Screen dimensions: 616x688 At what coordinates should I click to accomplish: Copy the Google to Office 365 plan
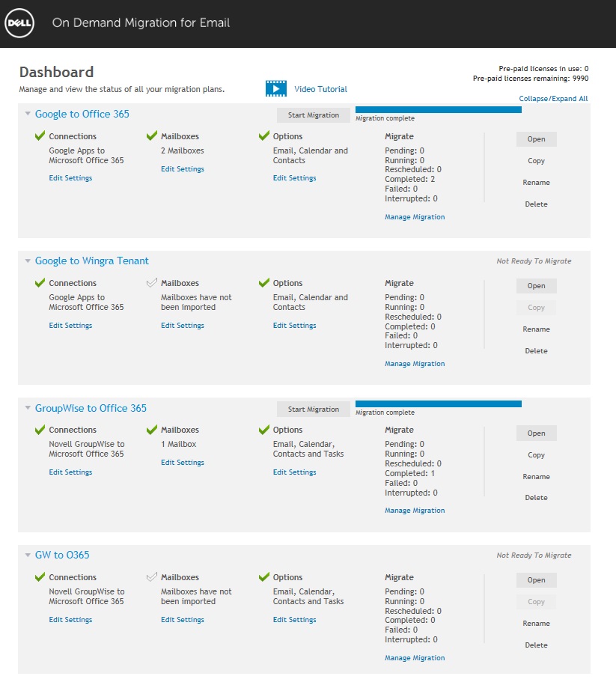pos(536,161)
